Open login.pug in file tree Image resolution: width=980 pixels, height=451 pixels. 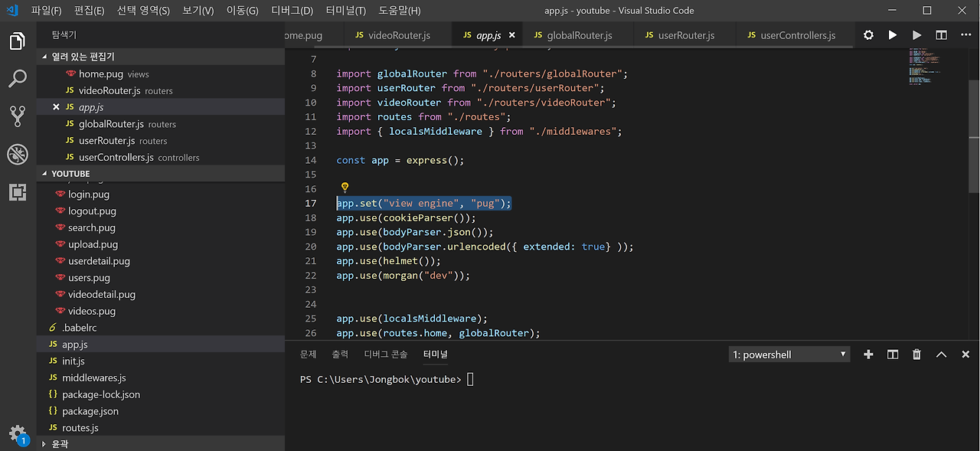(161, 194)
